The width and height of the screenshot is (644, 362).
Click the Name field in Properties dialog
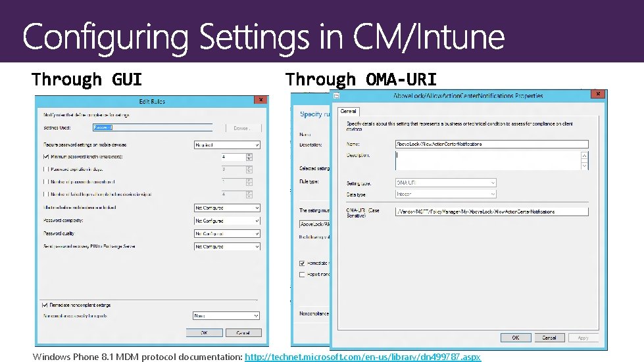tap(491, 144)
